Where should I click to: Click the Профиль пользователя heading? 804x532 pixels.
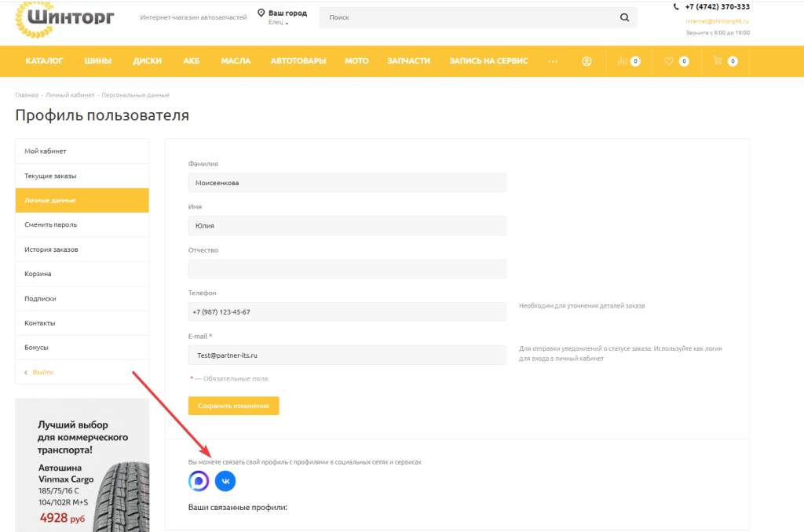coord(102,115)
